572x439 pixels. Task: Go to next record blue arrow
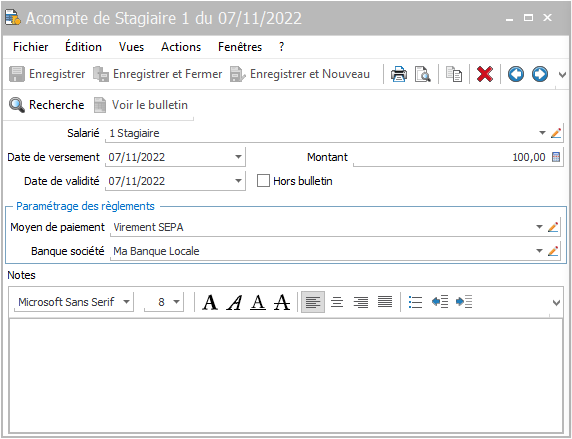coord(540,74)
